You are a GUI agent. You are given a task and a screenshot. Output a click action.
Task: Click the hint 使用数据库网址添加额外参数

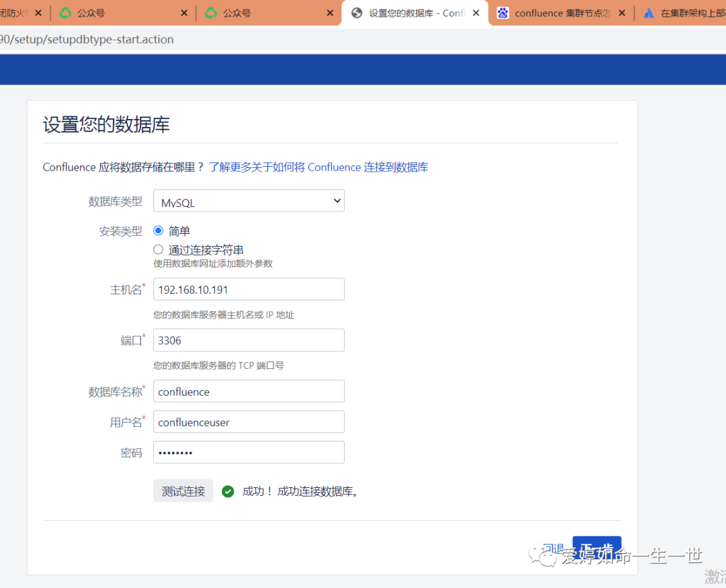pos(213,263)
